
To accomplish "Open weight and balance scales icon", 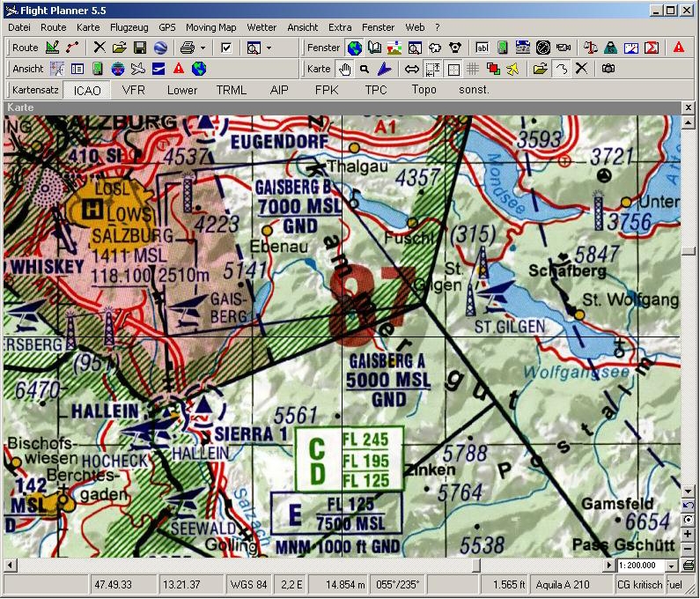I will pyautogui.click(x=590, y=48).
